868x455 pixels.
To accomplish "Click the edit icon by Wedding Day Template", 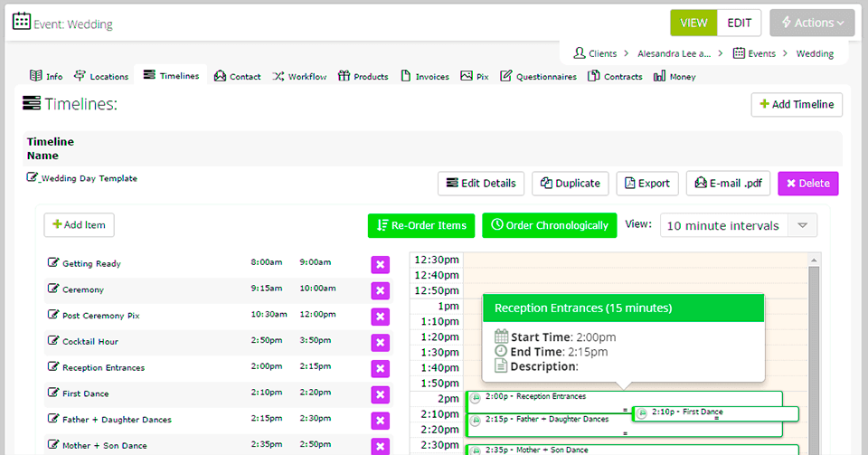I will 33,178.
